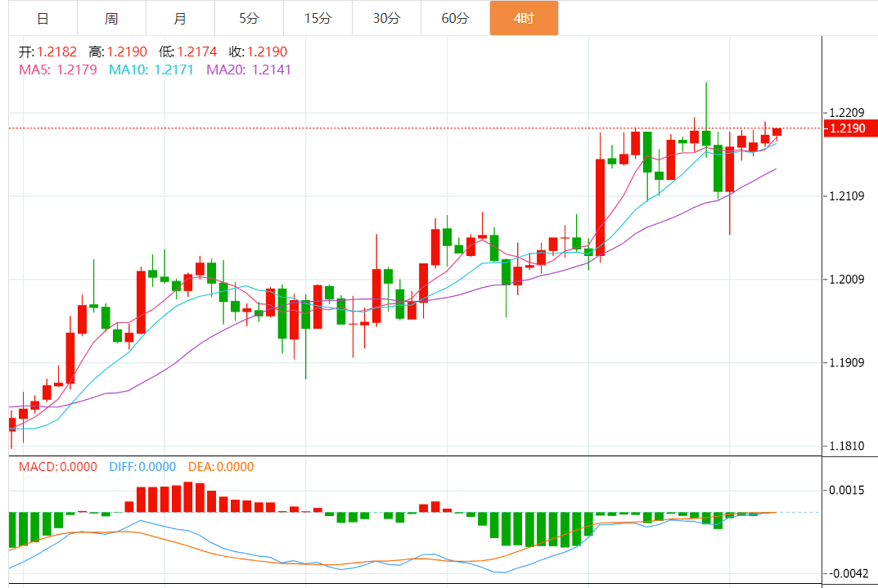Click the MACD: 0.0000 label
878x588 pixels.
57,467
